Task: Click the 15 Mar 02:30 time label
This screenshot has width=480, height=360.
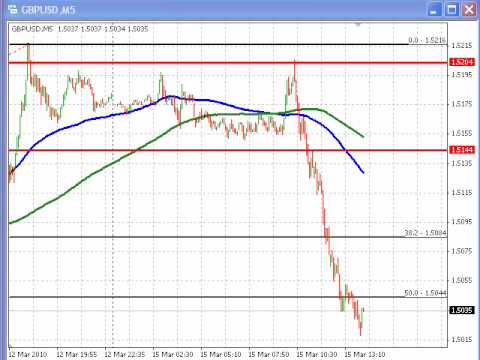Action: point(173,354)
